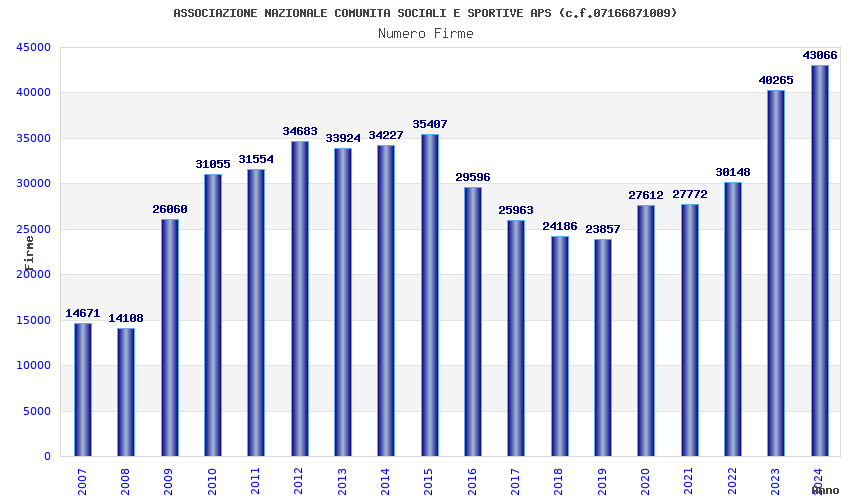Click the y-axis tick label 20000
The image size is (850, 500).
click(34, 274)
